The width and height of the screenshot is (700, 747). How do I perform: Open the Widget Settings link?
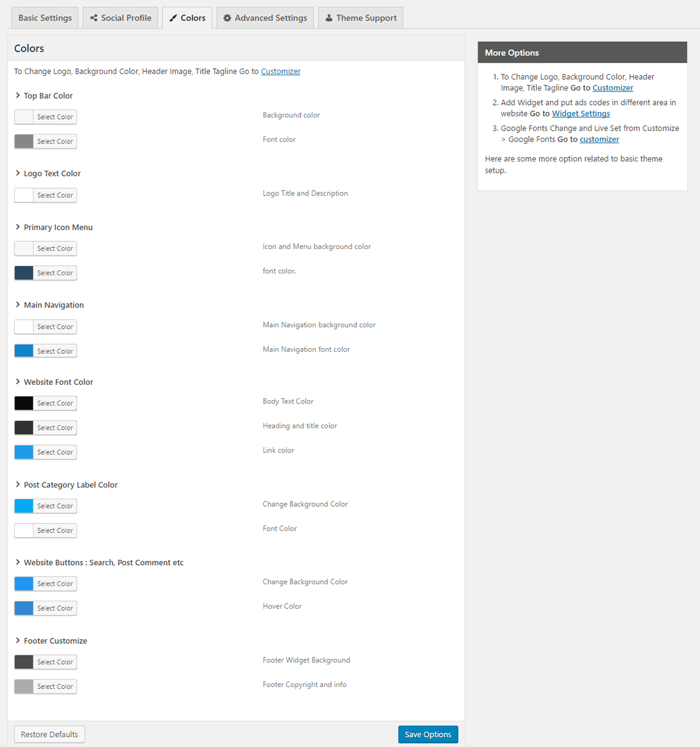point(581,114)
